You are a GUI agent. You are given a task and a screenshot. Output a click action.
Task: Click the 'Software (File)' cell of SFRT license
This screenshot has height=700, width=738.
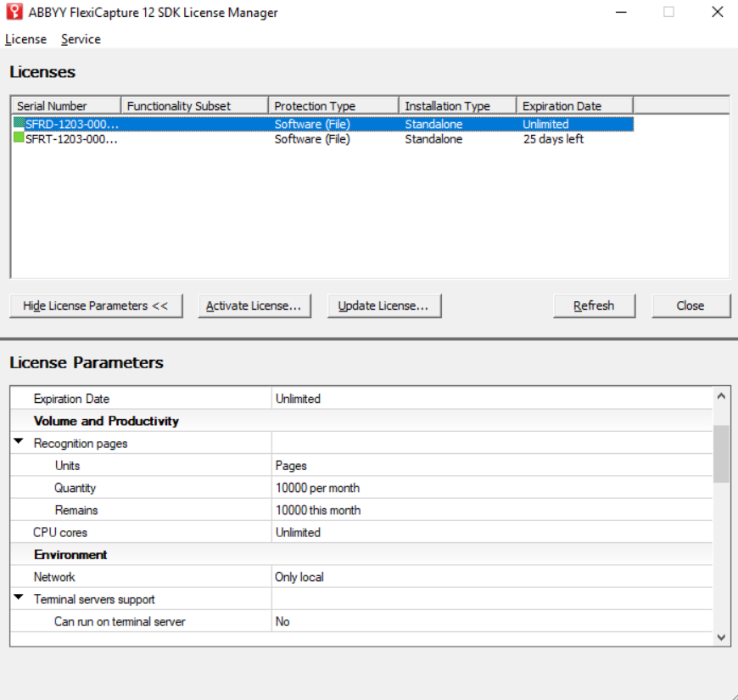click(312, 139)
